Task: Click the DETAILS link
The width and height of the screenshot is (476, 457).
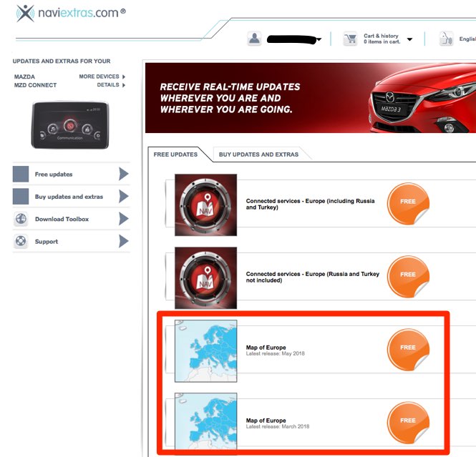Action: pos(108,85)
